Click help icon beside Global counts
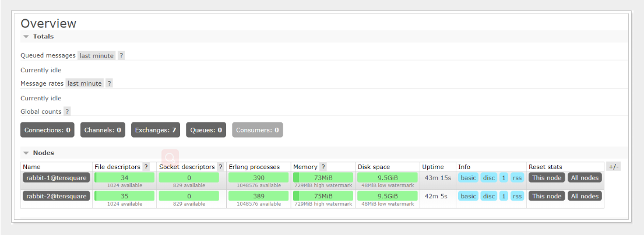 [x=67, y=111]
